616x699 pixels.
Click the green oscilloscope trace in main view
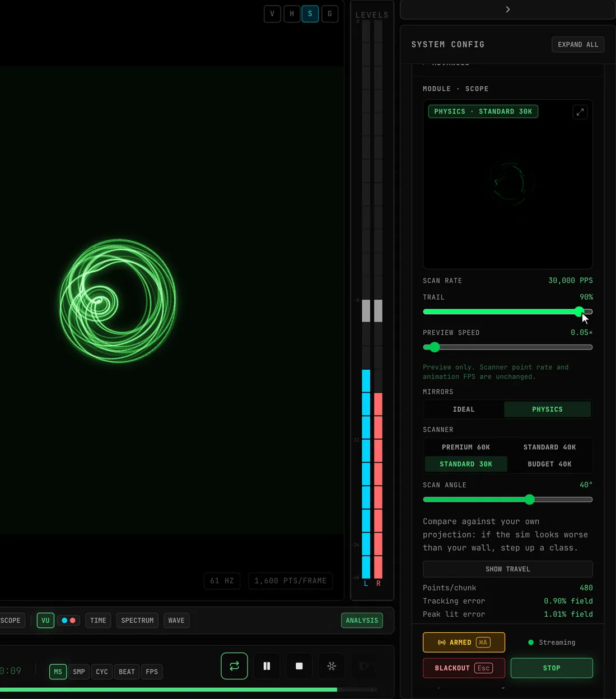(118, 301)
